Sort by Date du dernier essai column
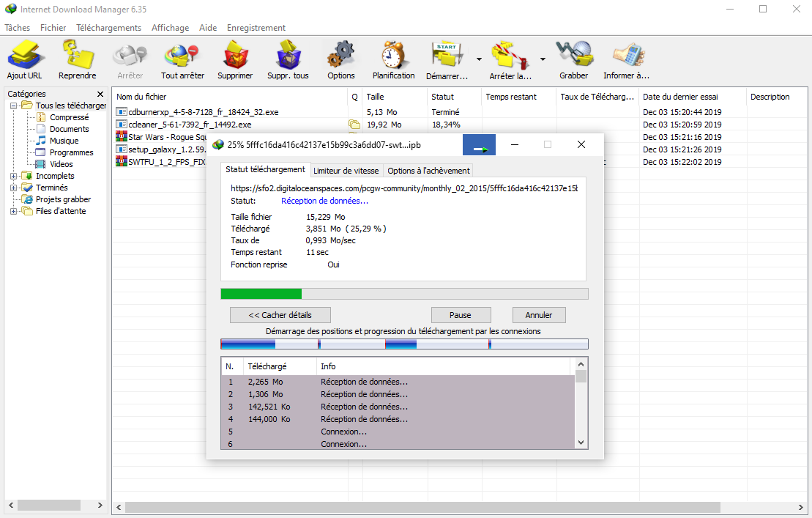Screen dimensions: 812x518 click(x=693, y=97)
